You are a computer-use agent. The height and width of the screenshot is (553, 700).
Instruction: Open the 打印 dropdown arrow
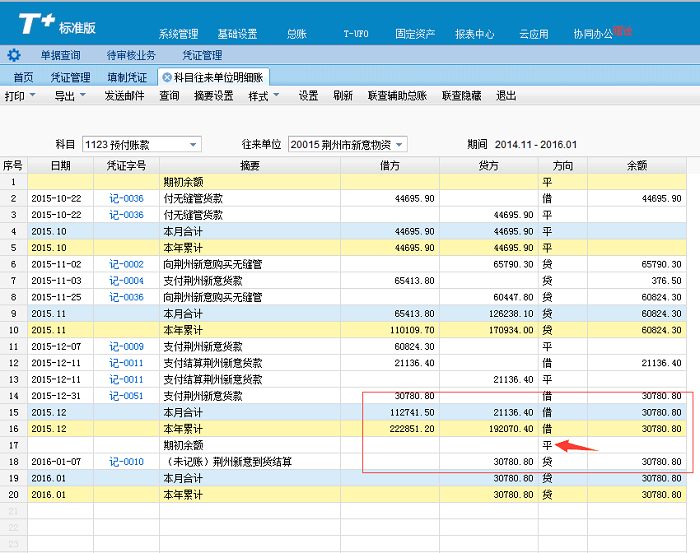32,96
